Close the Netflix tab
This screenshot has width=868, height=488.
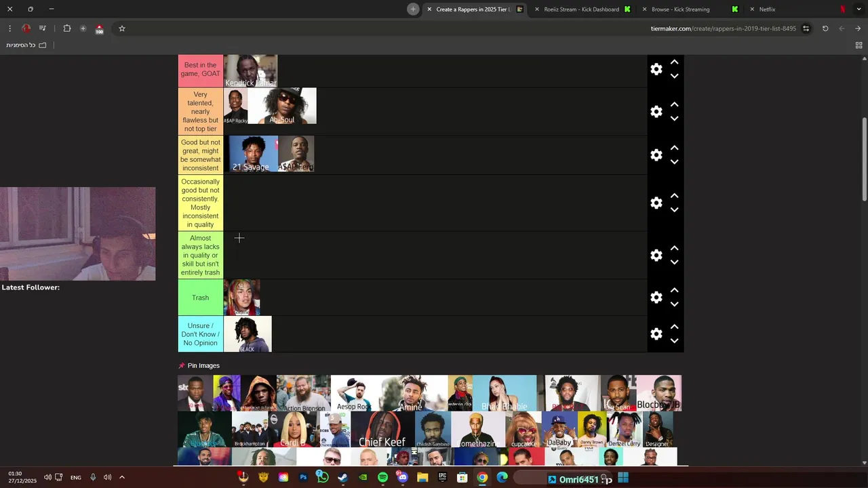[x=752, y=9]
